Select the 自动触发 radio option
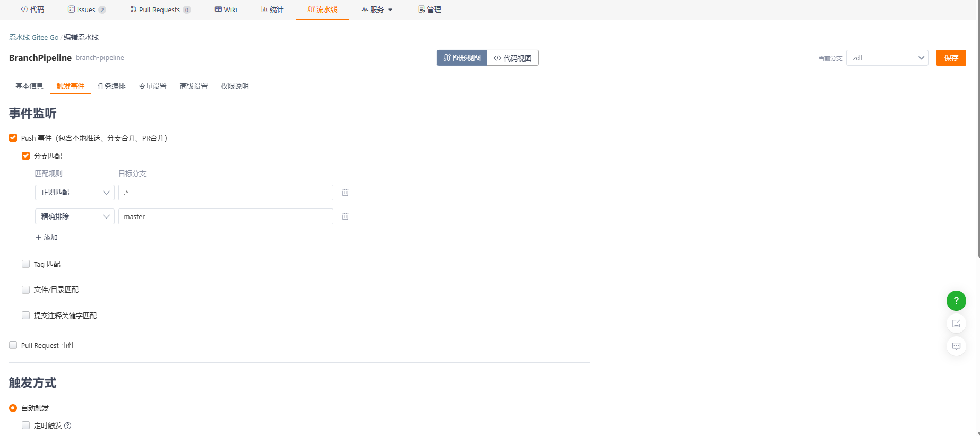 [x=13, y=408]
